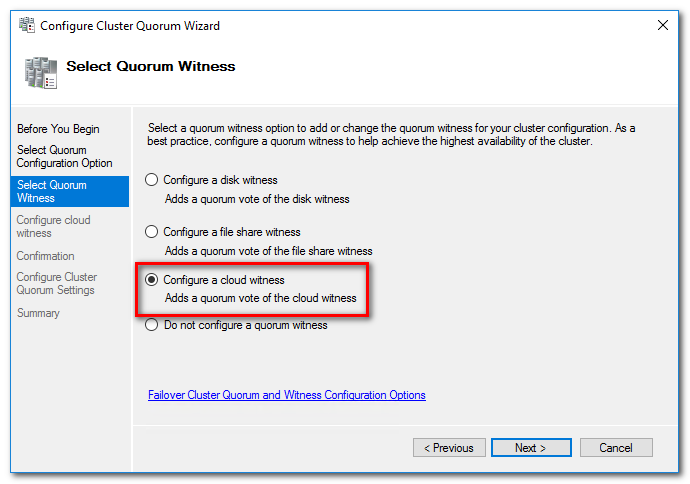Image resolution: width=690 pixels, height=484 pixels.
Task: Go back with the Previous button
Action: [449, 448]
